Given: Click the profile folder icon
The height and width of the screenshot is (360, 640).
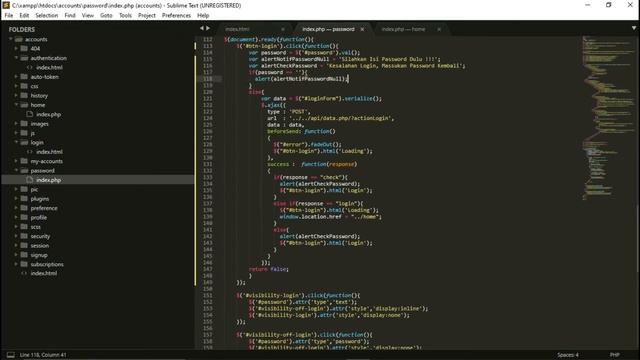Looking at the screenshot, I should [24, 218].
